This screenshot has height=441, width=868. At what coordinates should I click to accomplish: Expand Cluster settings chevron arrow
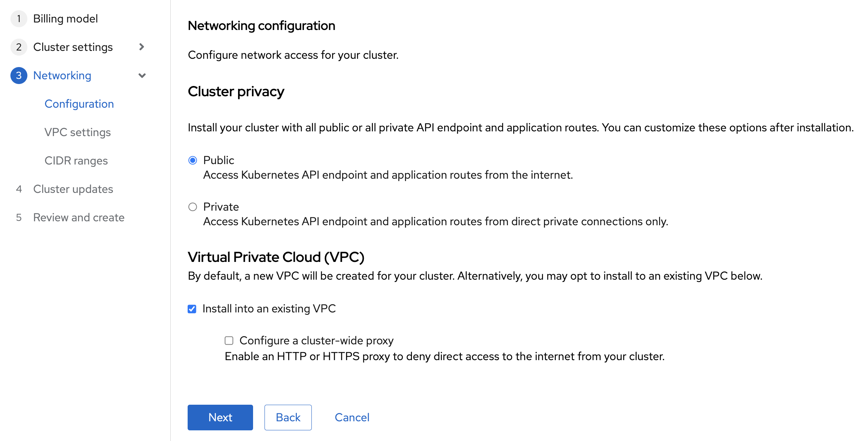click(x=142, y=47)
